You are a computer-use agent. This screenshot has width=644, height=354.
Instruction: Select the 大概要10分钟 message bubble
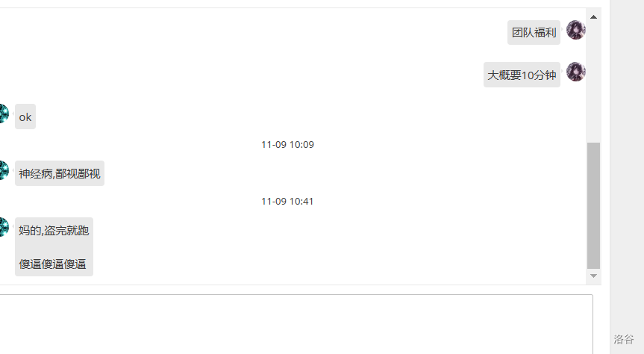(x=522, y=75)
